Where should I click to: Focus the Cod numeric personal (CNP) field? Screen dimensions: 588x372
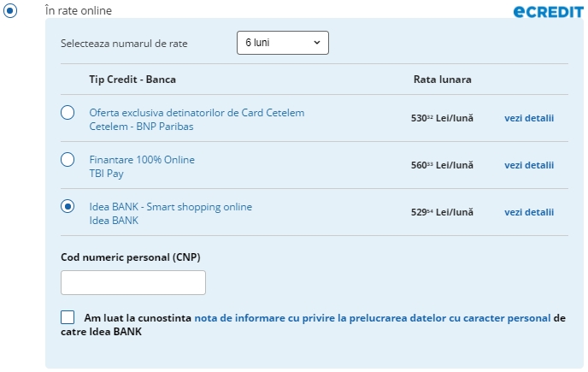[133, 283]
